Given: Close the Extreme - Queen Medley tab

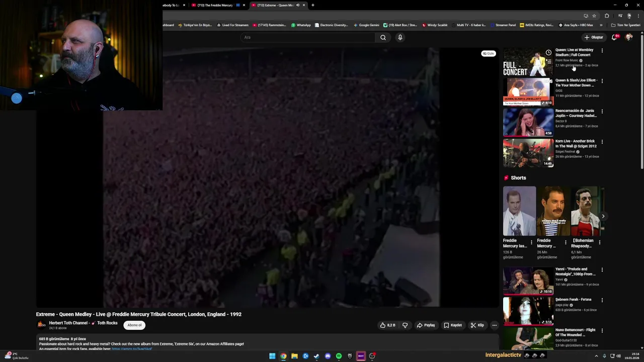Looking at the screenshot, I should (304, 5).
